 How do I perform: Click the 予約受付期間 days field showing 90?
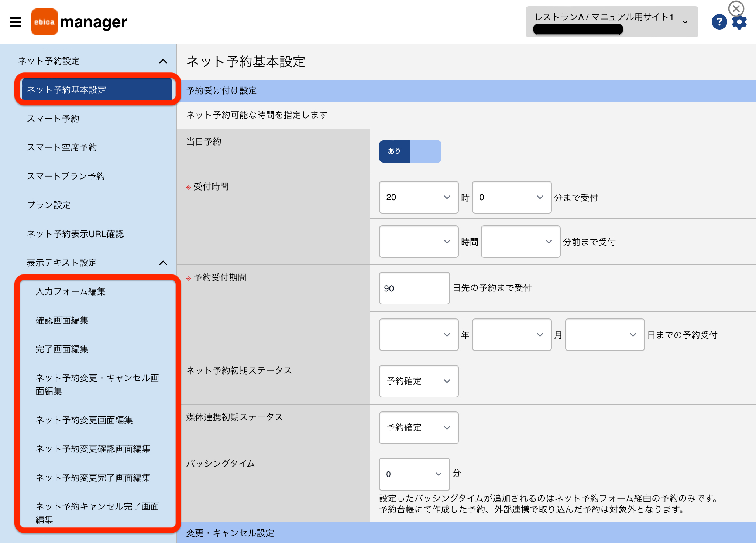coord(414,288)
